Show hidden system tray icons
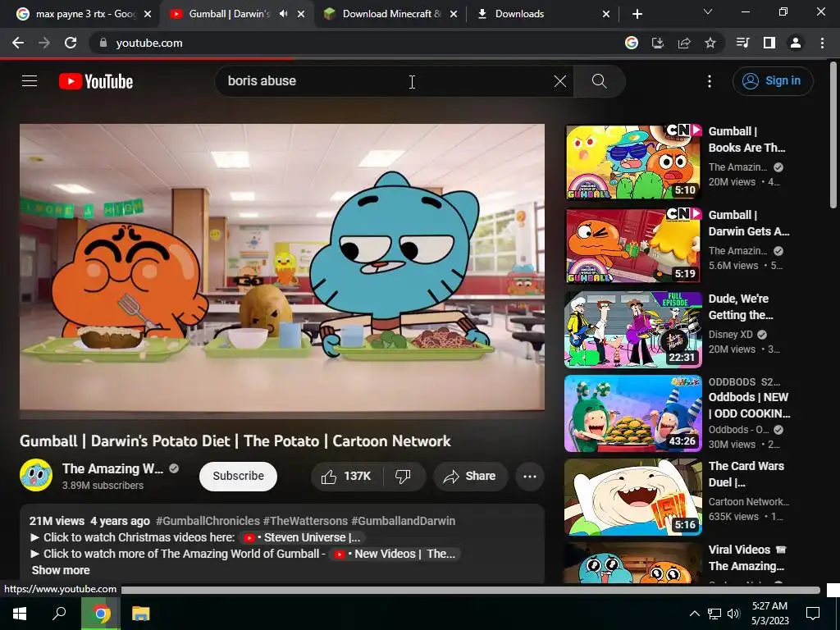Screen dimensions: 840x630 pos(694,614)
